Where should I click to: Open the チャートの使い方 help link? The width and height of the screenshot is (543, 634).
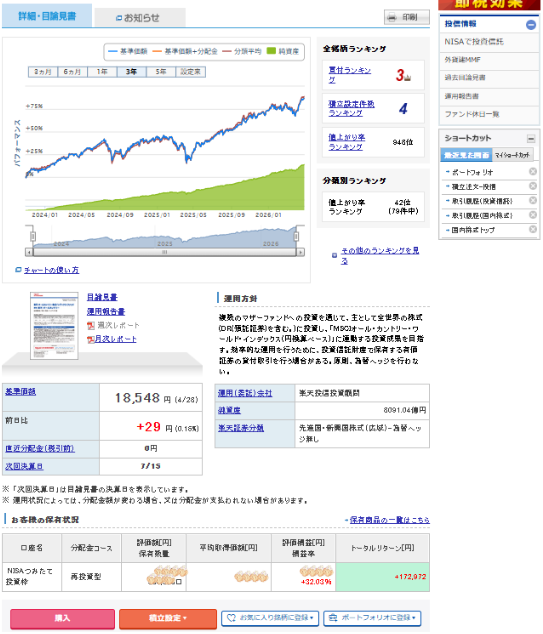tap(51, 270)
